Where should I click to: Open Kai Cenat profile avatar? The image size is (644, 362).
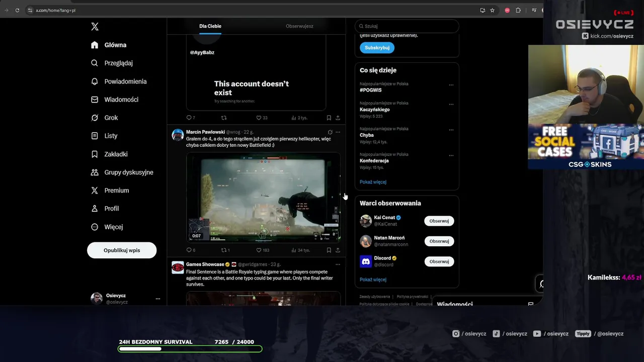coord(366,221)
